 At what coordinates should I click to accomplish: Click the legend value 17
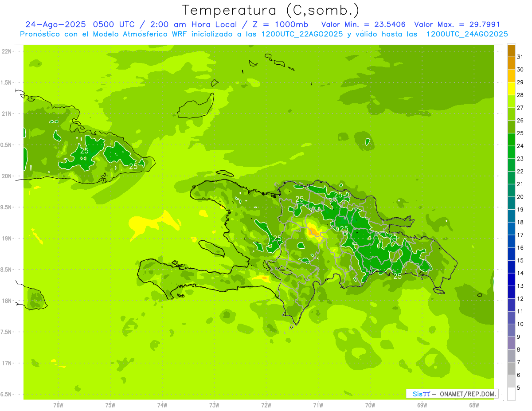coord(520,235)
